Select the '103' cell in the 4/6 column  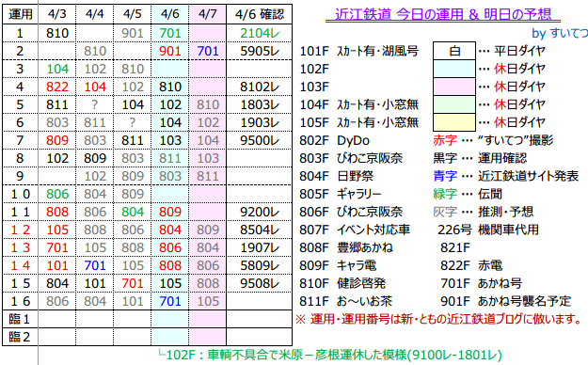tap(170, 140)
